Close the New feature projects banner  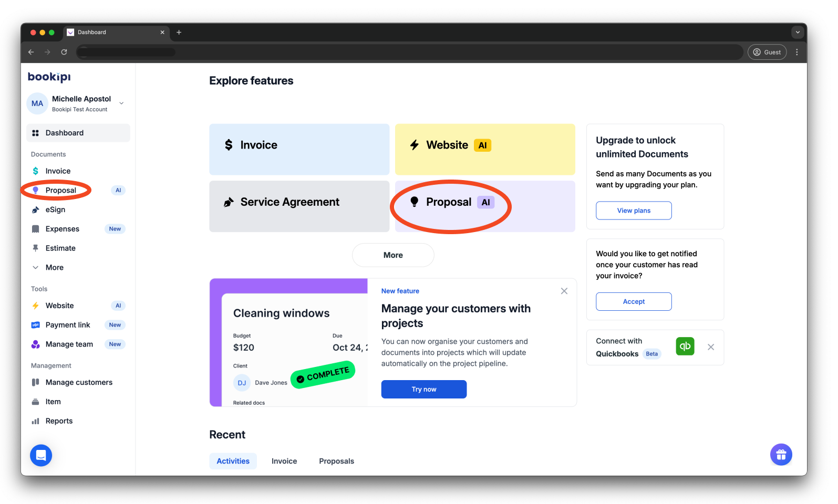click(x=564, y=291)
